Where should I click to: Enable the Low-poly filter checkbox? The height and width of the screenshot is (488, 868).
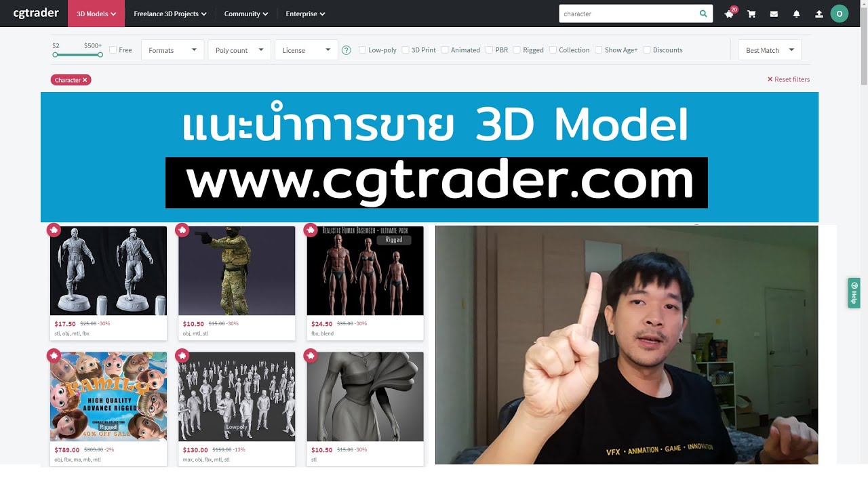(362, 50)
